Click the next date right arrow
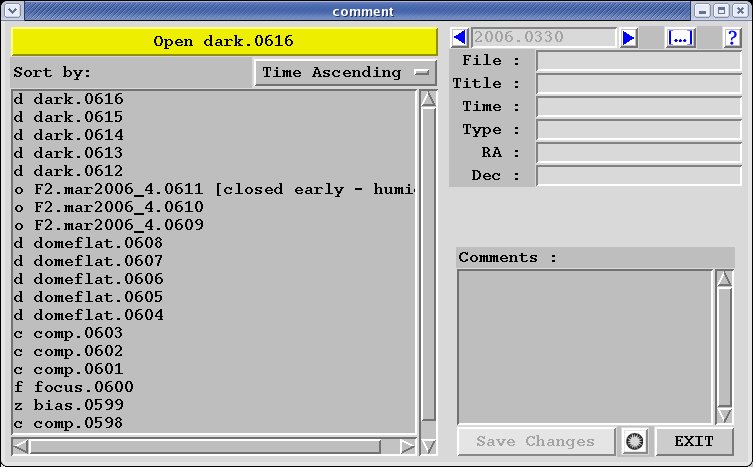 pos(629,38)
